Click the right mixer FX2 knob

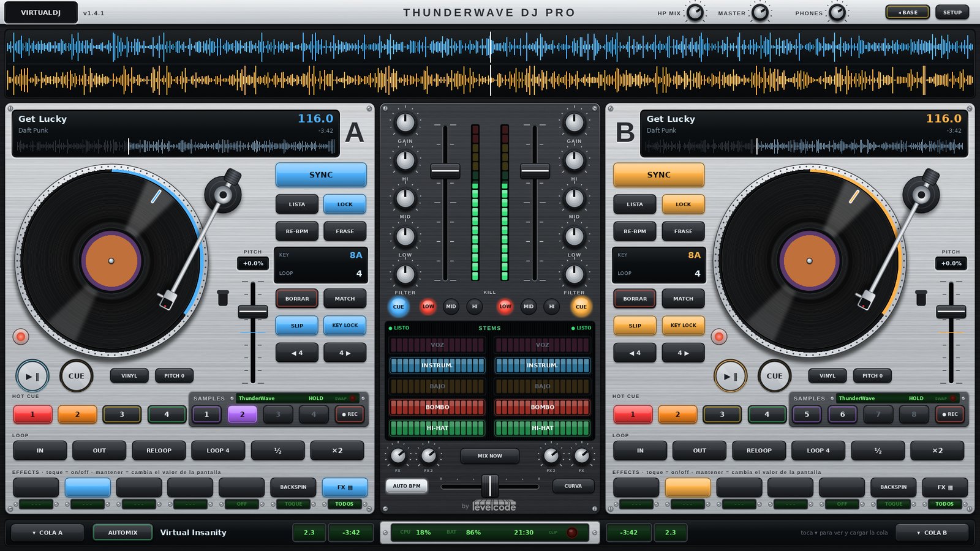click(551, 455)
